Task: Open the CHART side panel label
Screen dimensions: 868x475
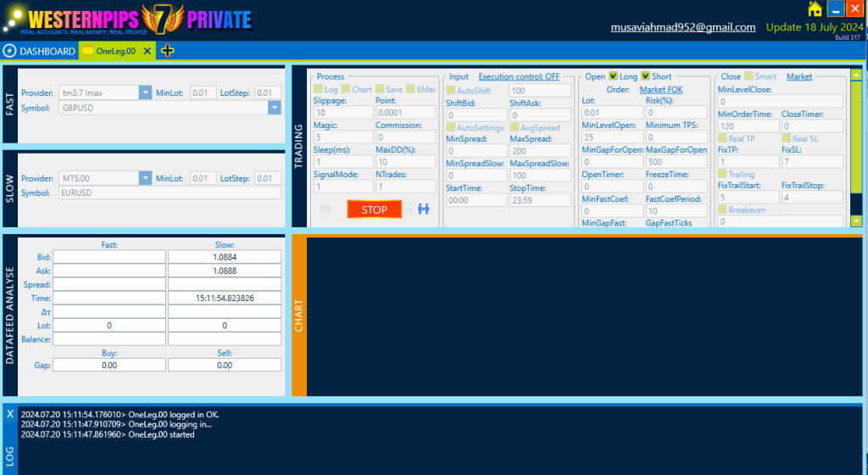Action: coord(299,316)
